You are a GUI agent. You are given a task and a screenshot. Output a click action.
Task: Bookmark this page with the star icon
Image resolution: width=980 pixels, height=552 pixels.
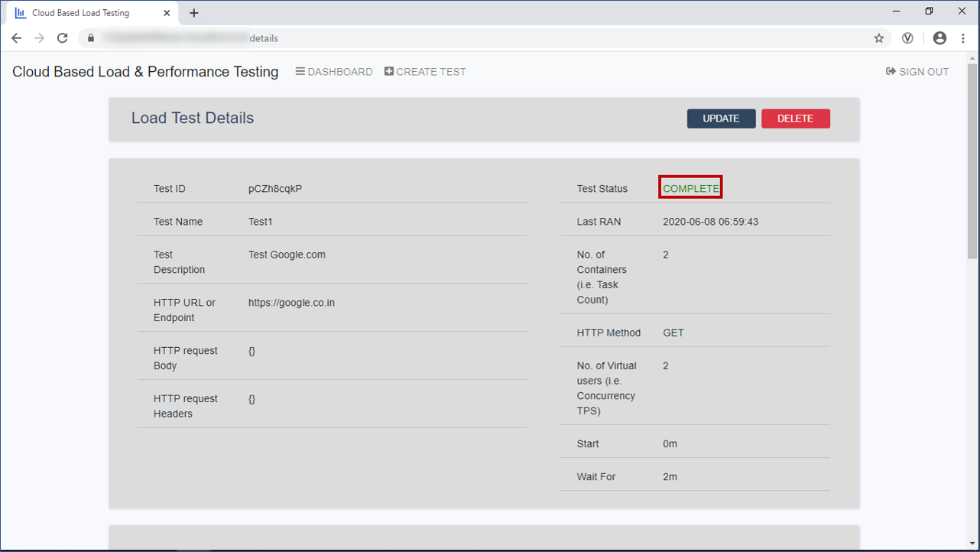[879, 38]
